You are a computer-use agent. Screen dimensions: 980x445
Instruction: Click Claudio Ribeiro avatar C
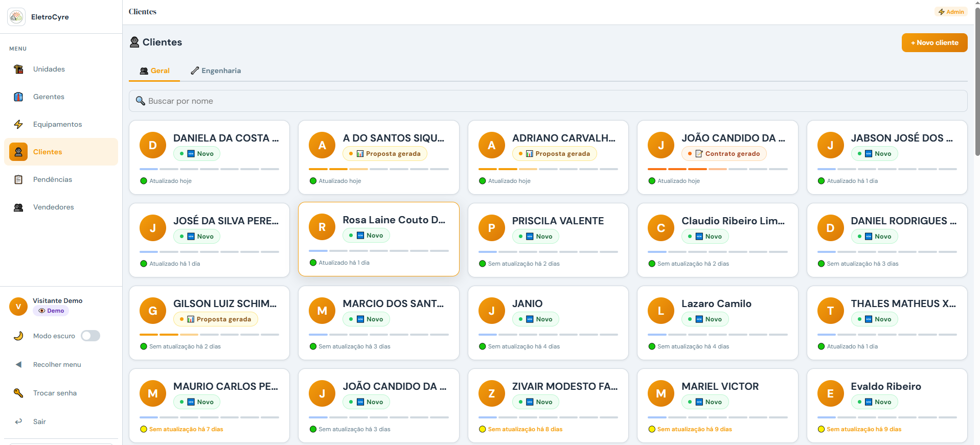coord(661,228)
